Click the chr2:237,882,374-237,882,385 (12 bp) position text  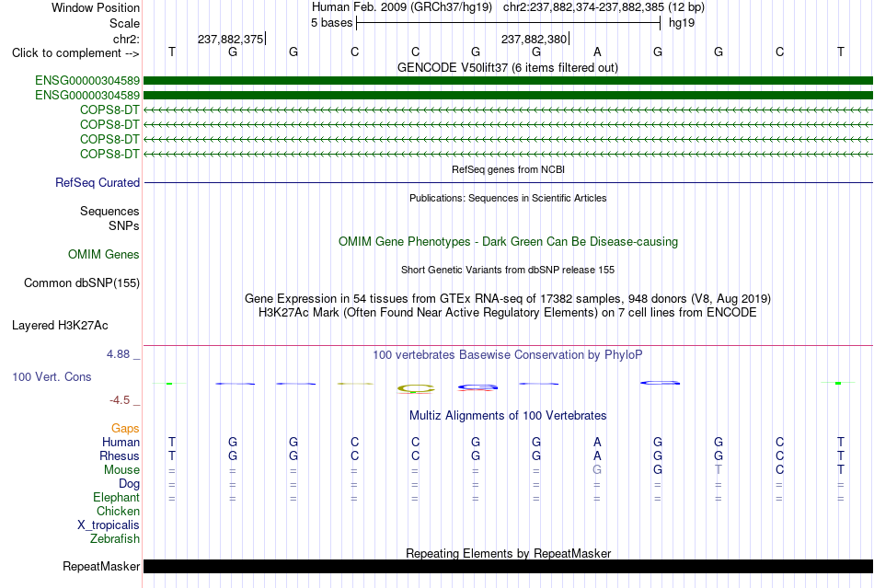tap(604, 7)
